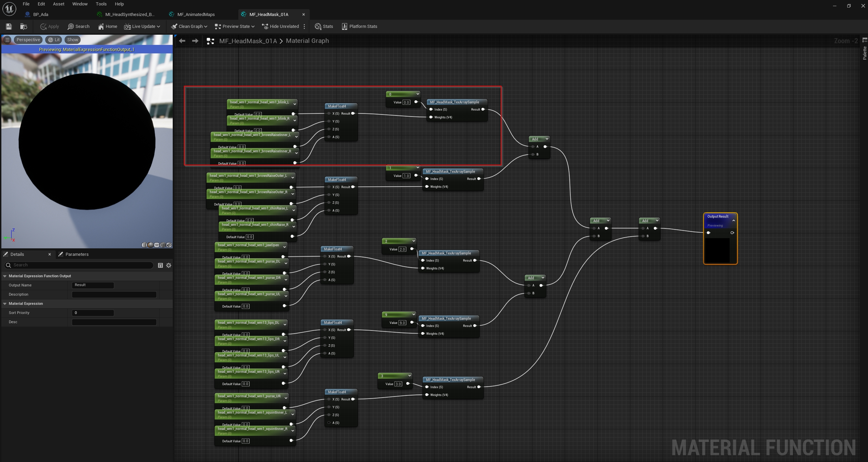Save the current material function

tap(8, 26)
